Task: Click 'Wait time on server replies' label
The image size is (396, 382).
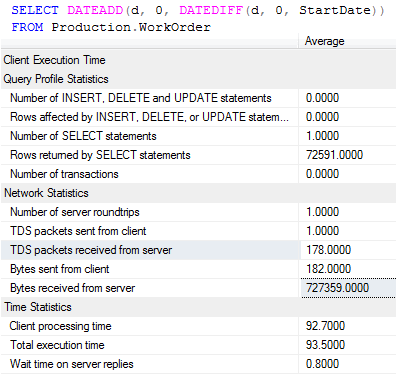Action: tap(72, 364)
